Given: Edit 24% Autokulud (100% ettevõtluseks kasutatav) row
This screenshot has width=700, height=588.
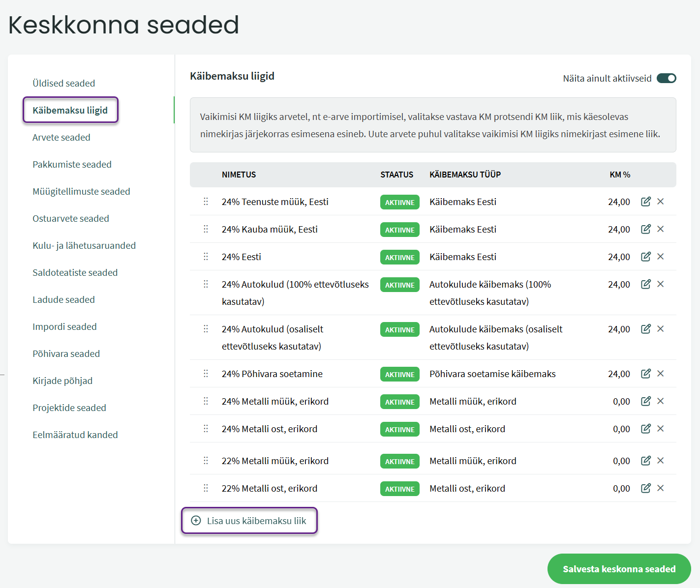Looking at the screenshot, I should 645,284.
